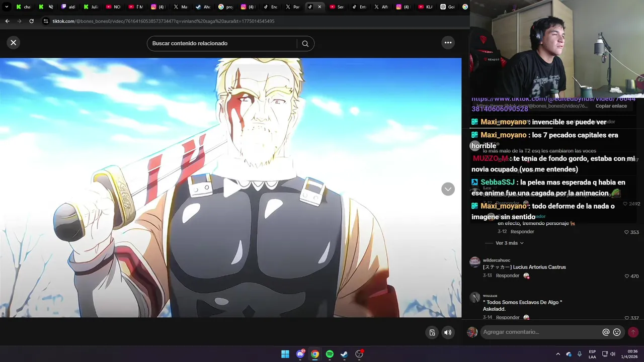
Task: Open Spotify from the taskbar
Action: (x=330, y=354)
